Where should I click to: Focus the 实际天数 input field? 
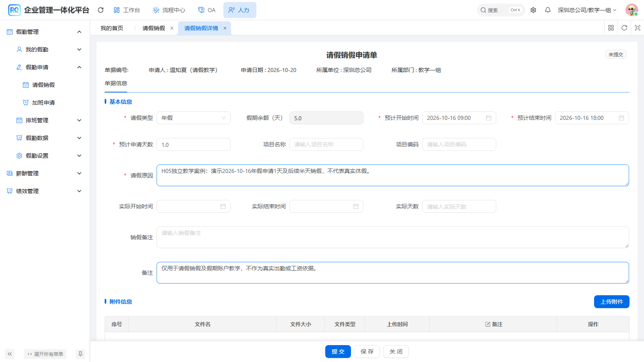[459, 206]
